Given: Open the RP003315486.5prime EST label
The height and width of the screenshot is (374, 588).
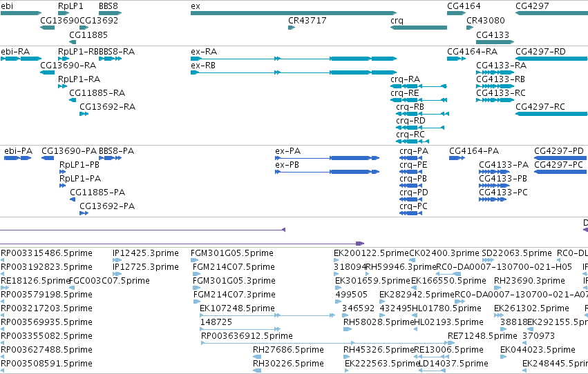Looking at the screenshot, I should pos(46,253).
